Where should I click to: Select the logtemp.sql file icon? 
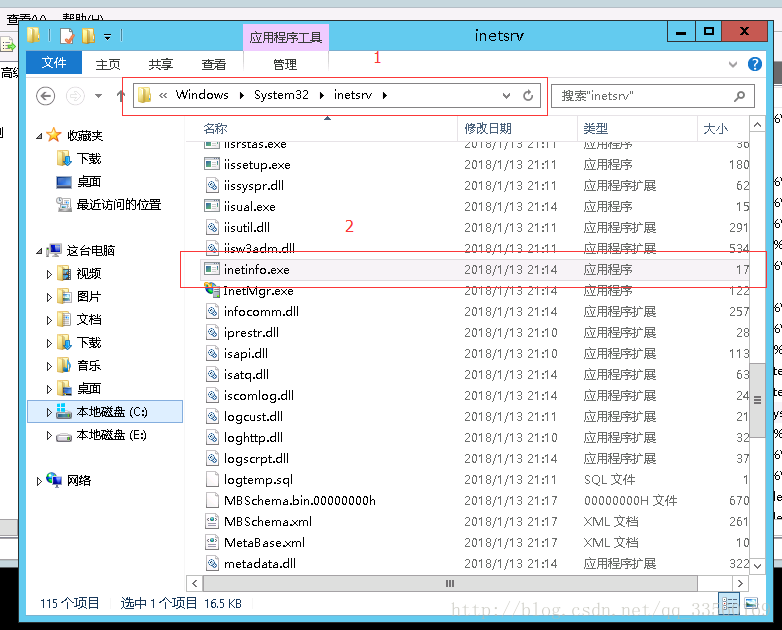pyautogui.click(x=212, y=479)
